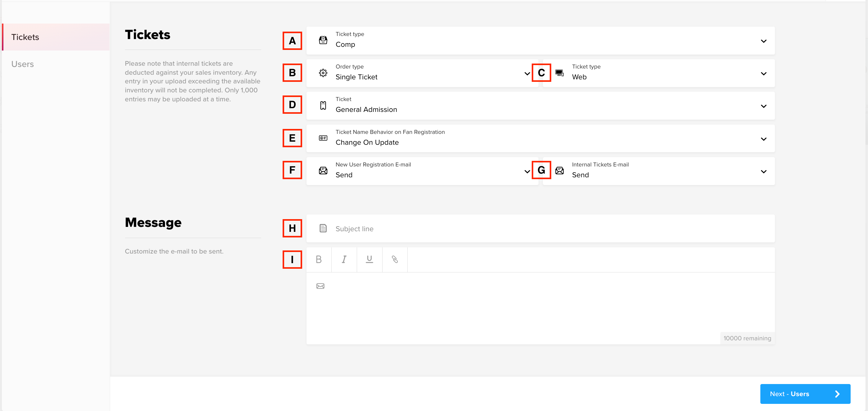The image size is (868, 411).
Task: Click inside the message body text area
Action: tap(540, 308)
